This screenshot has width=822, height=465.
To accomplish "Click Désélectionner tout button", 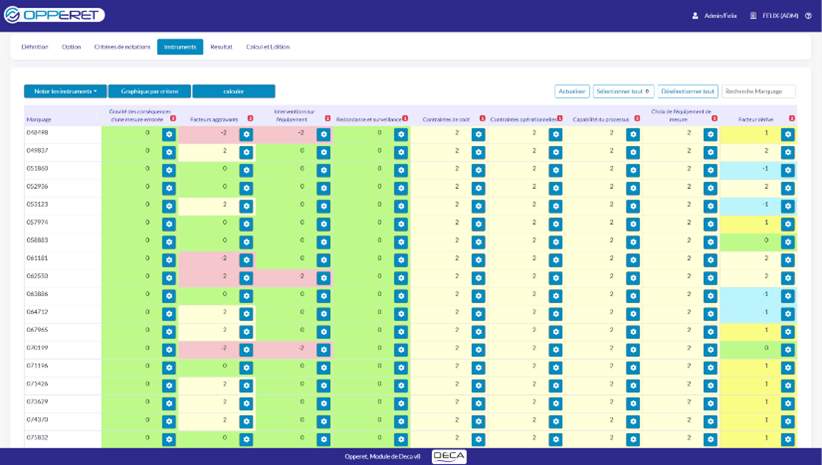I will point(688,91).
